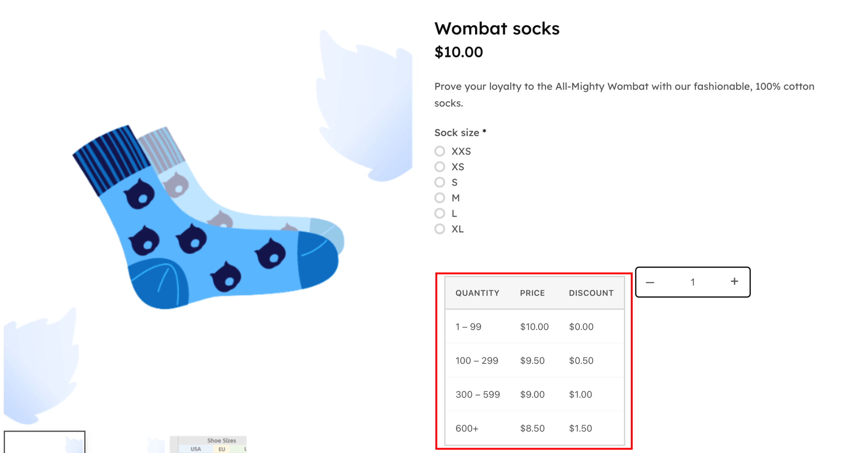
Task: Select the L sock size
Action: 440,213
